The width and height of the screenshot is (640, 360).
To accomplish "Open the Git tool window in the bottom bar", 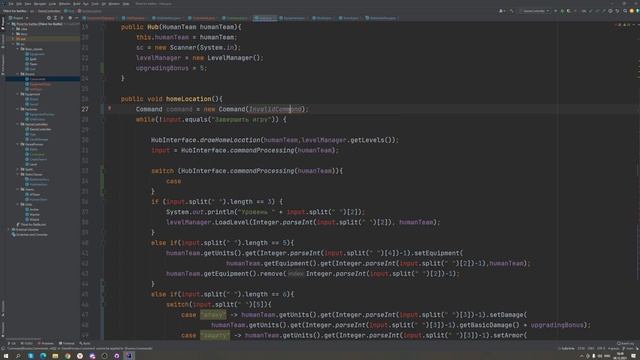I will (12, 343).
